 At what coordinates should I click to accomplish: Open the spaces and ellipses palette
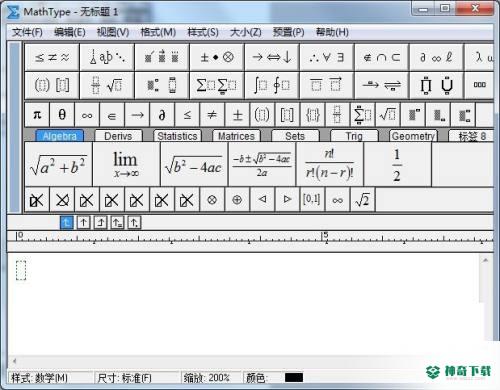pos(107,57)
